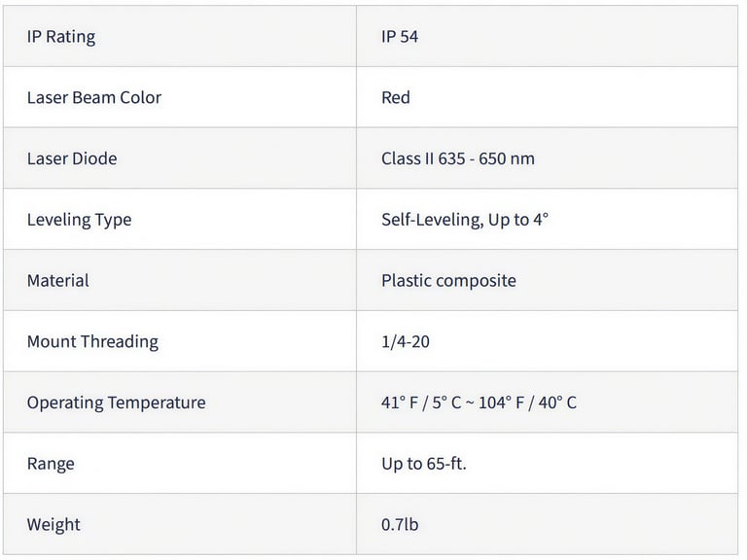The height and width of the screenshot is (560, 747).
Task: Click the Mount Threading label
Action: pyautogui.click(x=92, y=341)
